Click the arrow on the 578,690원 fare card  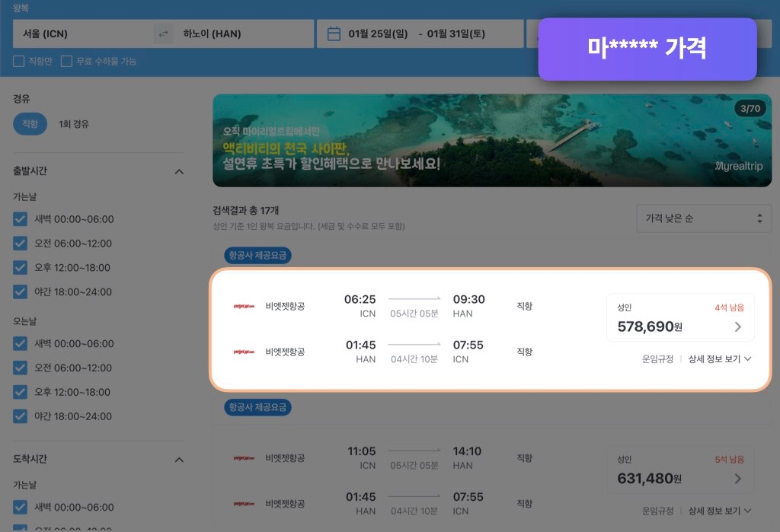(737, 327)
